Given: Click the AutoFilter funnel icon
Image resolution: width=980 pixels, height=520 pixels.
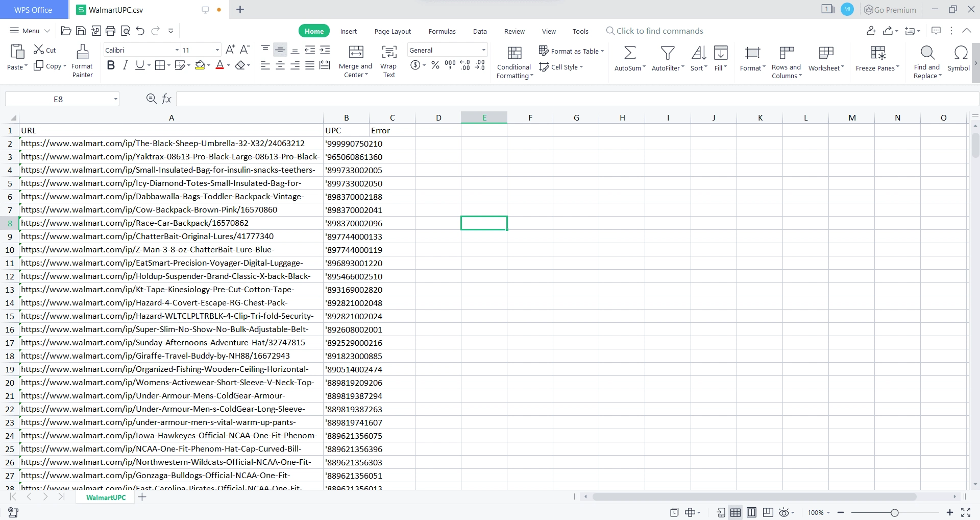Looking at the screenshot, I should [x=668, y=53].
